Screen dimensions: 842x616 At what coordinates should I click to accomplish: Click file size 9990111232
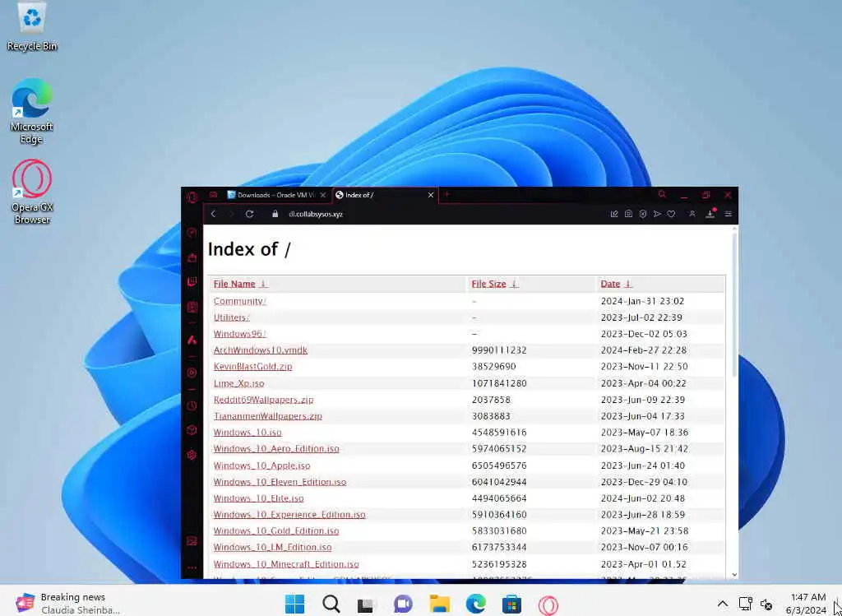click(499, 350)
